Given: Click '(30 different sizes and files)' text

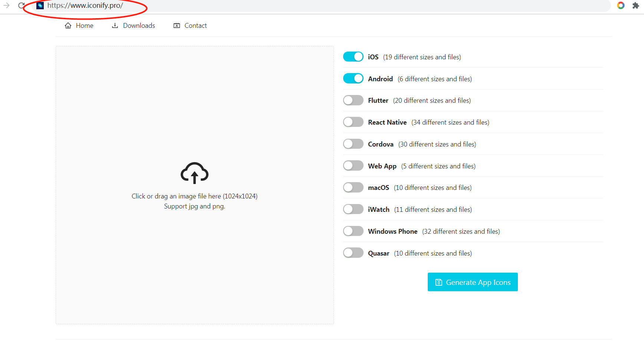Looking at the screenshot, I should [437, 144].
